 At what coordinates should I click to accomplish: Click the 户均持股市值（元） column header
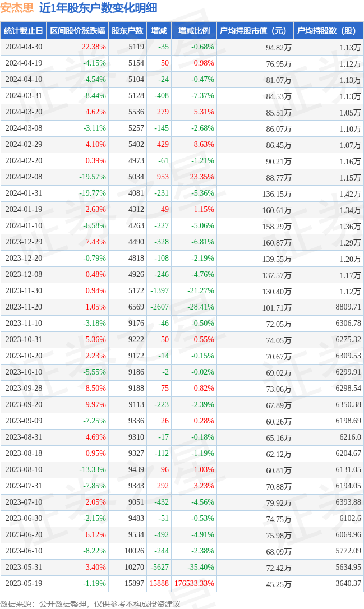coord(255,31)
